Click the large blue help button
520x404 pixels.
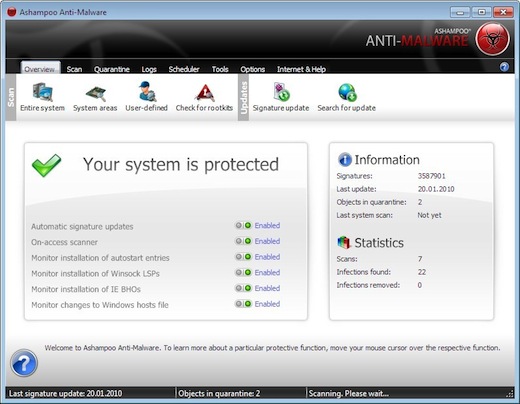coord(24,363)
